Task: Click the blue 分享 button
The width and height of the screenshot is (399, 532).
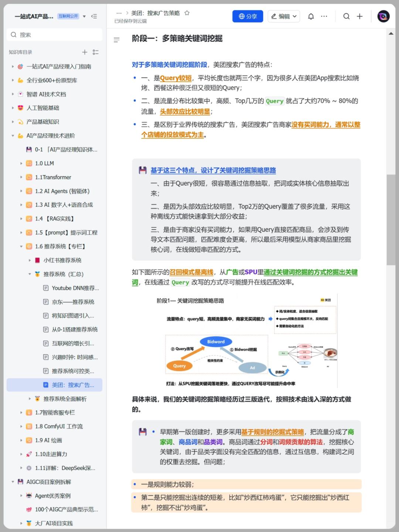Action: [x=248, y=16]
